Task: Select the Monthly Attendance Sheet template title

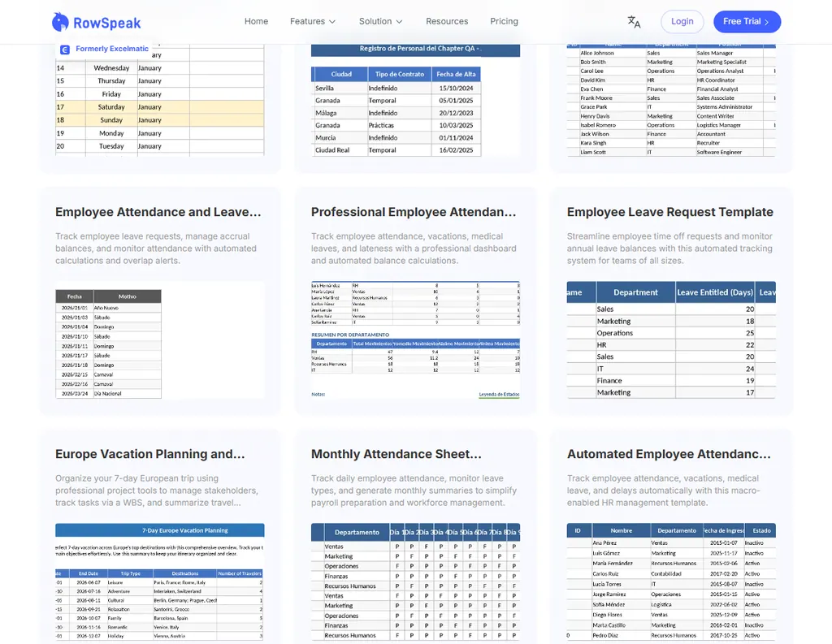Action: (x=396, y=454)
